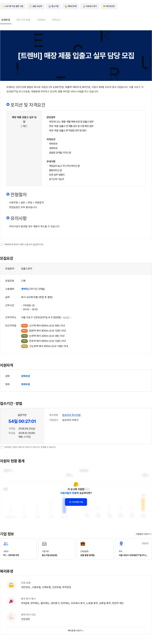Click the 설립 10년차 tag
Viewport: 152px width, 644px height.
pyautogui.click(x=36, y=6)
